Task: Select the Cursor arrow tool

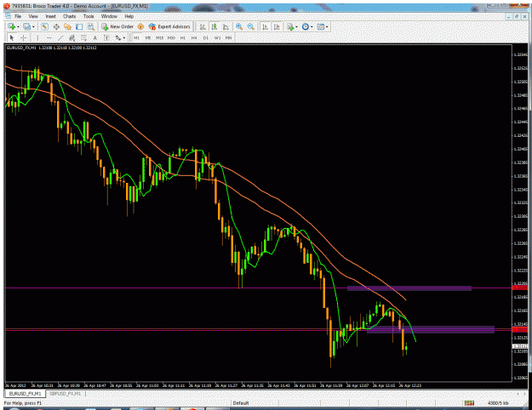Action: [12, 37]
